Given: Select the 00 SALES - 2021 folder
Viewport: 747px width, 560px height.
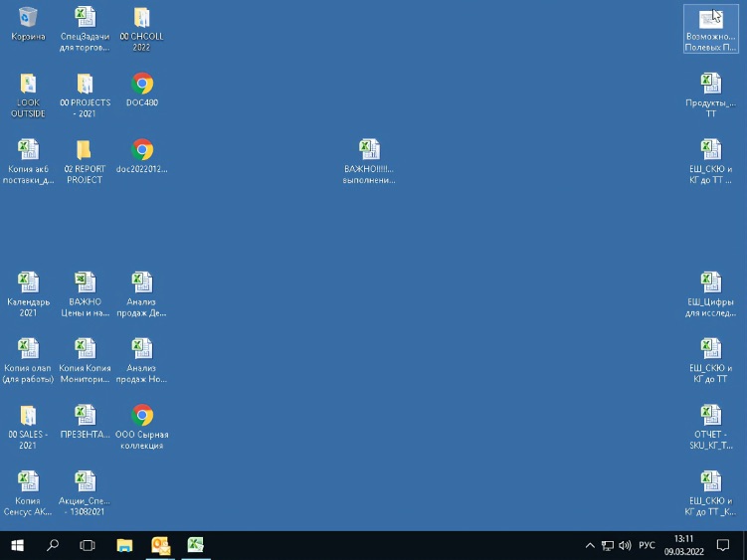Looking at the screenshot, I should click(x=28, y=416).
